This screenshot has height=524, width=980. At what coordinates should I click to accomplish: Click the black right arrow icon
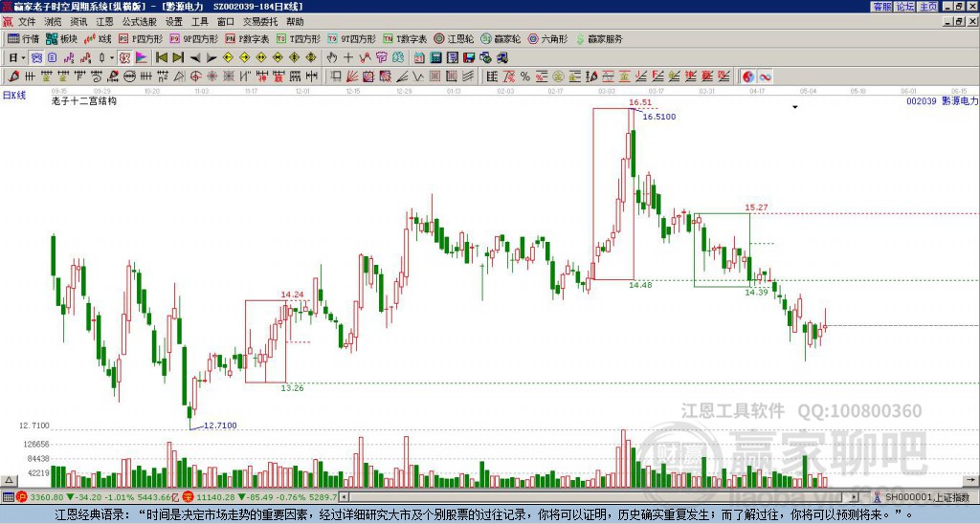coord(212,58)
